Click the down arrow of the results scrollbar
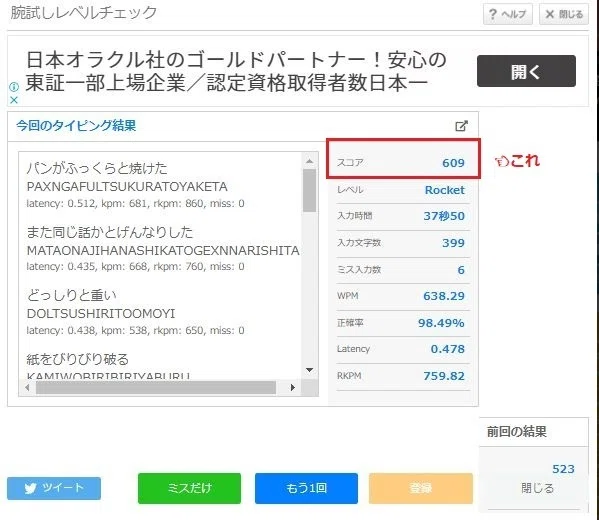 pyautogui.click(x=309, y=369)
